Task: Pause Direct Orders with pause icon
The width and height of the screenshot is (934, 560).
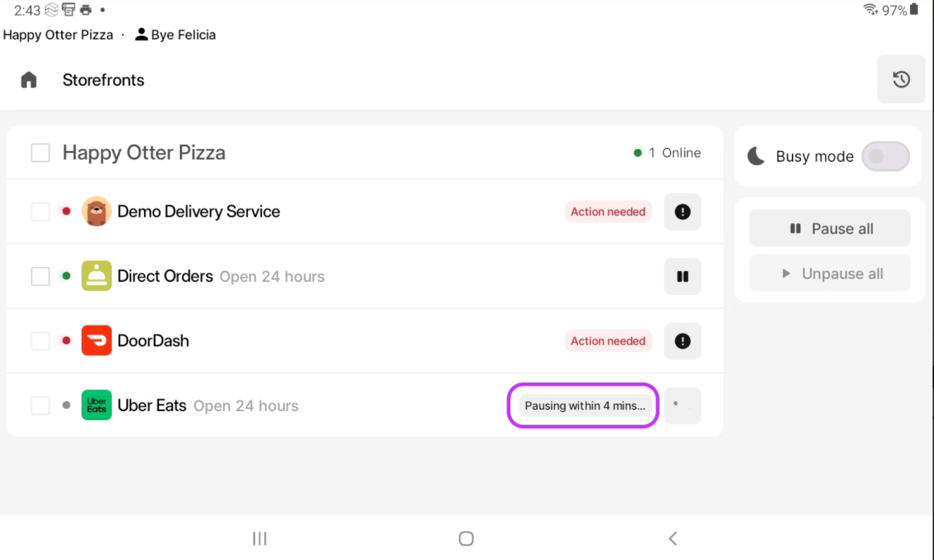Action: click(682, 276)
